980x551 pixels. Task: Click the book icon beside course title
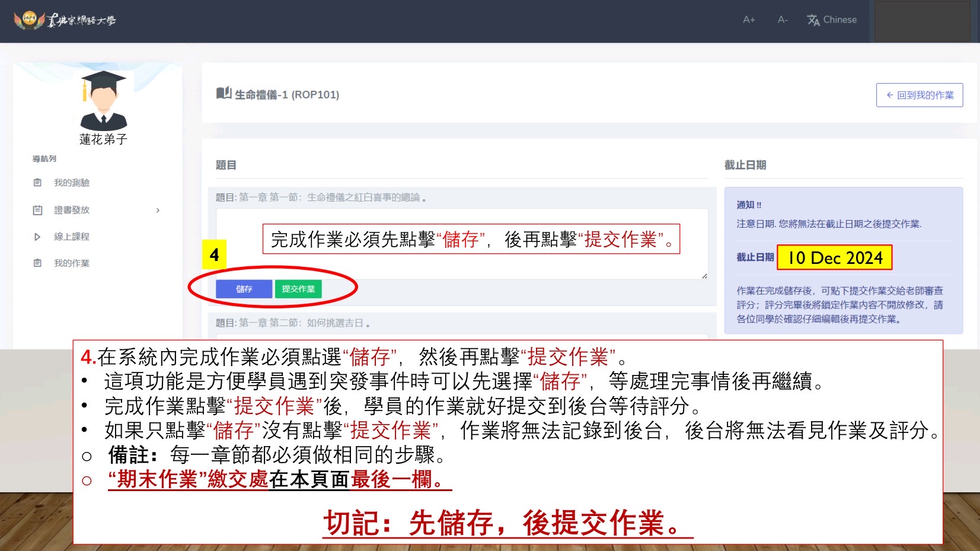point(224,93)
